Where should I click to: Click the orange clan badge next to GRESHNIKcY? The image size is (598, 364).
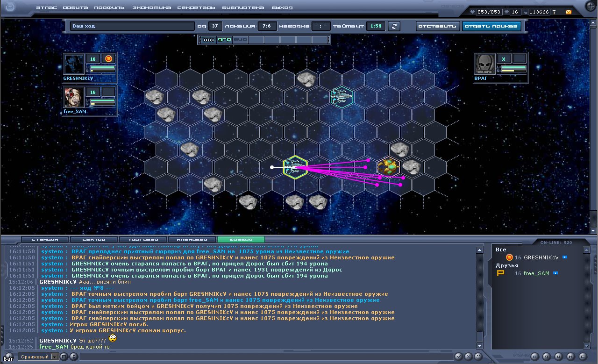pyautogui.click(x=108, y=58)
